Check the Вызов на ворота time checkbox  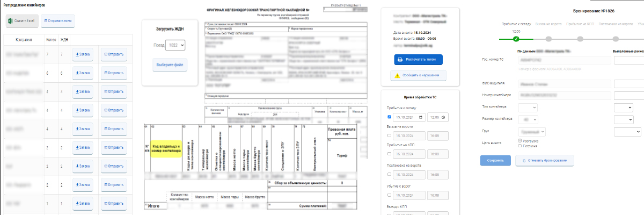[x=389, y=136]
